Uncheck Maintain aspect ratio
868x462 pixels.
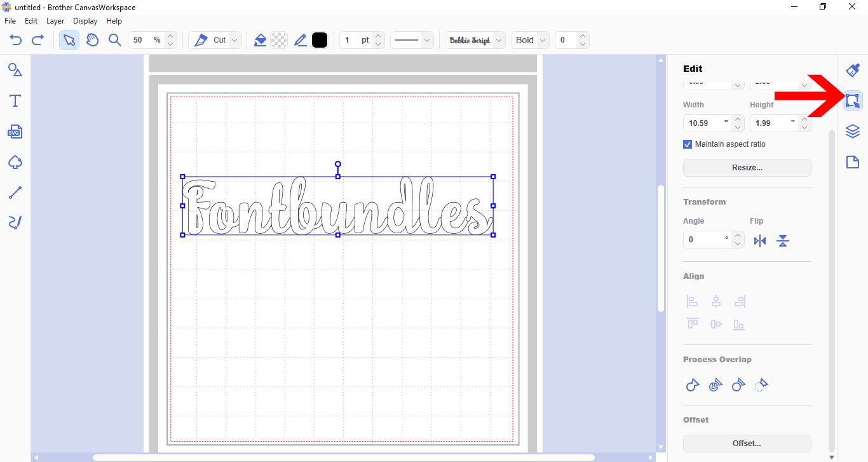point(688,144)
